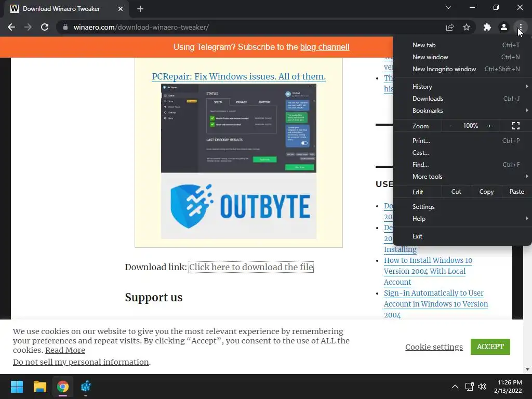Open the Chrome profile avatar

pos(504,27)
